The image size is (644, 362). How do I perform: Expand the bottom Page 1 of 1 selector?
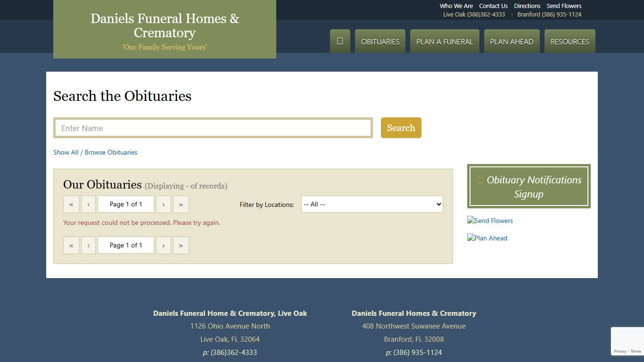tap(125, 245)
